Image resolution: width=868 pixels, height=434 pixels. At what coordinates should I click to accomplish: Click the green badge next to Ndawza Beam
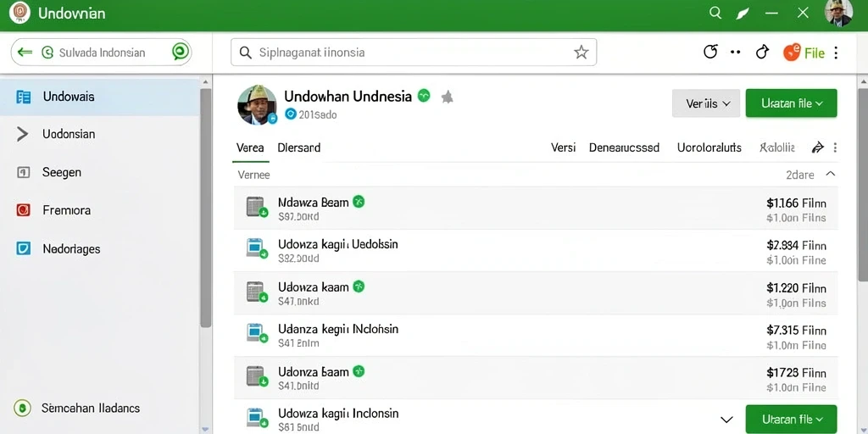359,202
